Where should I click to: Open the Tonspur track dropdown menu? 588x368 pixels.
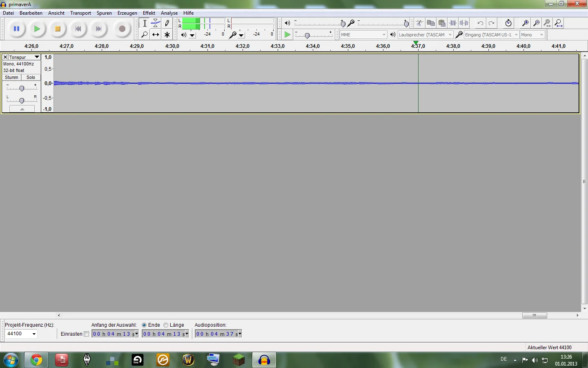[x=37, y=57]
